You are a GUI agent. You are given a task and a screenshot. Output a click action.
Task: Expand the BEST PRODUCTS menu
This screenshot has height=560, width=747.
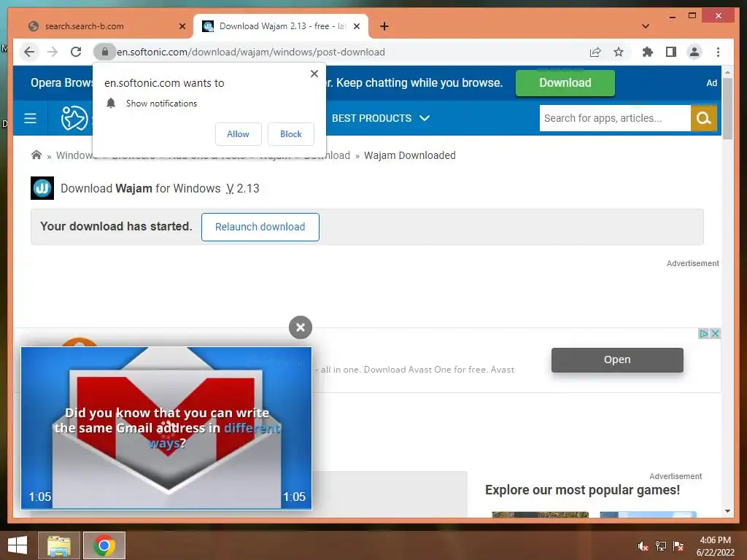click(381, 118)
